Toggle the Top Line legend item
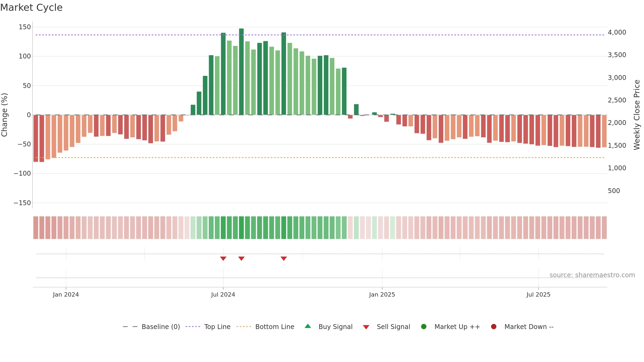Image resolution: width=644 pixels, height=362 pixels. tap(208, 327)
